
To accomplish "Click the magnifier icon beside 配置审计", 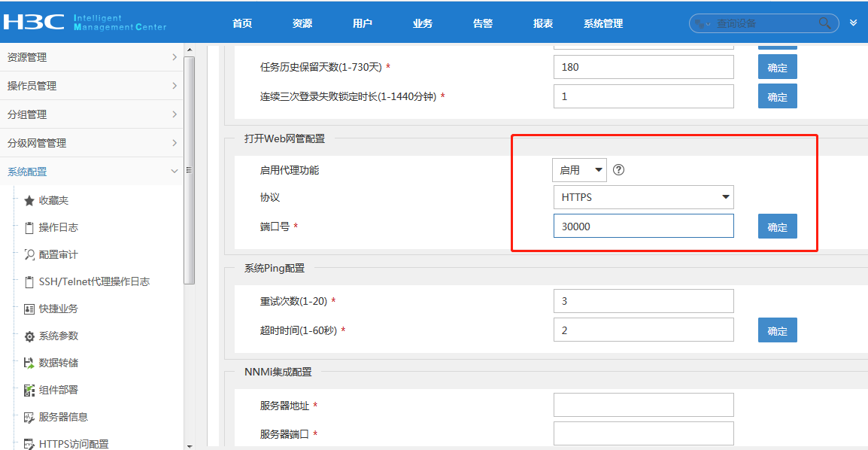I will 29,254.
